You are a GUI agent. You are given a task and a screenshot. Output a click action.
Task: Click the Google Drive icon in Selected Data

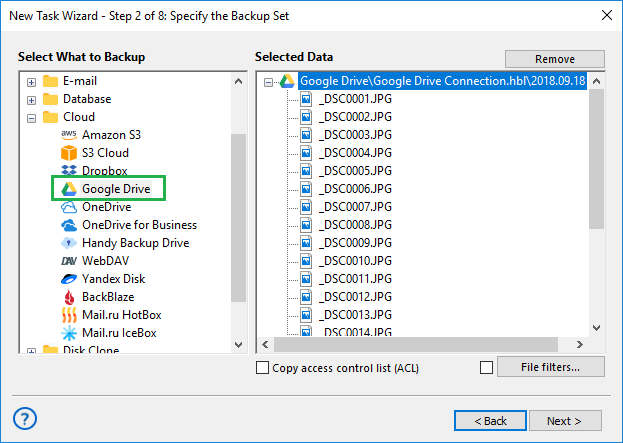coord(287,81)
